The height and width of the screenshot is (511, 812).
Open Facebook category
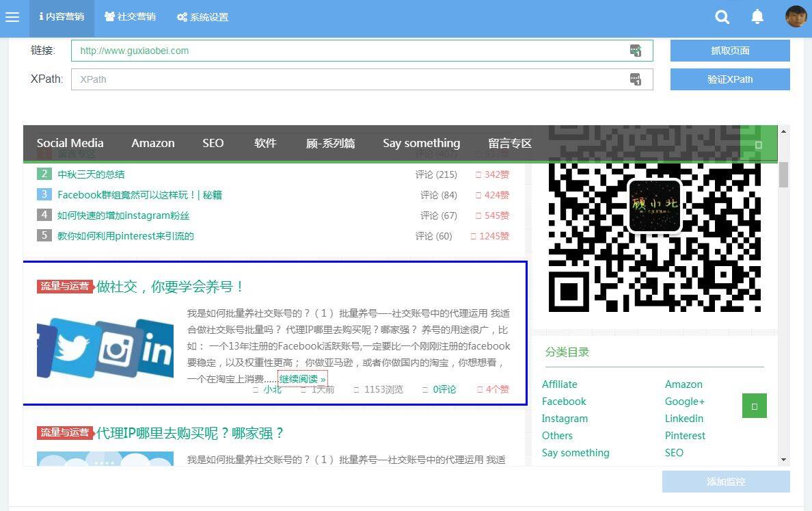tap(564, 401)
